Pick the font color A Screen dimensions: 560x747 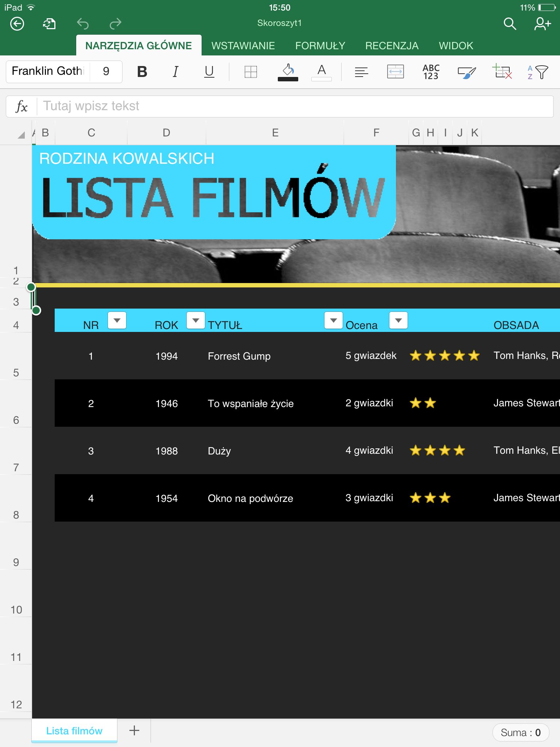[322, 72]
